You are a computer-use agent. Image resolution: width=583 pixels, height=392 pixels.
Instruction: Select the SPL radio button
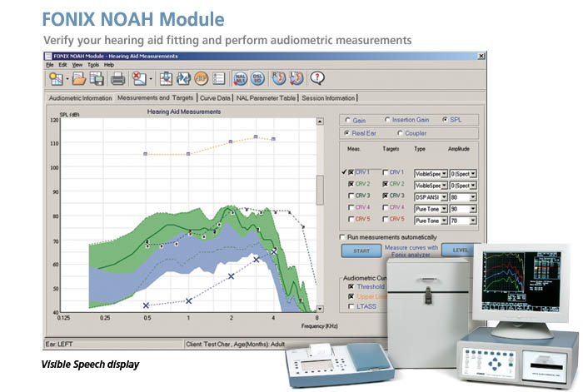coord(445,120)
